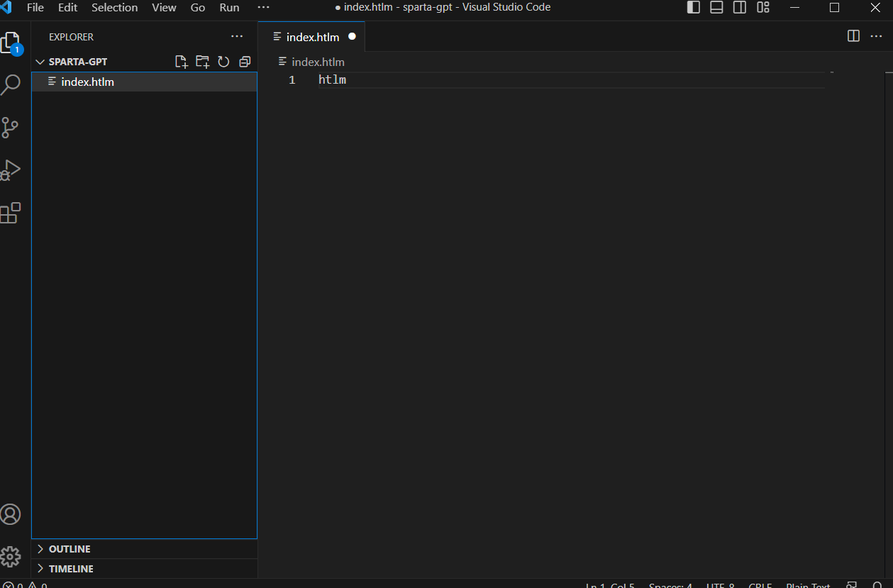Image resolution: width=893 pixels, height=588 pixels.
Task: Click the VS Code logo icon
Action: pyautogui.click(x=6, y=8)
